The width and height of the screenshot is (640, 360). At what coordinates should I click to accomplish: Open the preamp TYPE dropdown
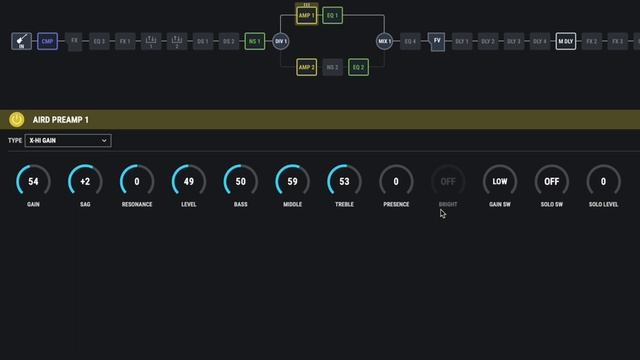(68, 140)
